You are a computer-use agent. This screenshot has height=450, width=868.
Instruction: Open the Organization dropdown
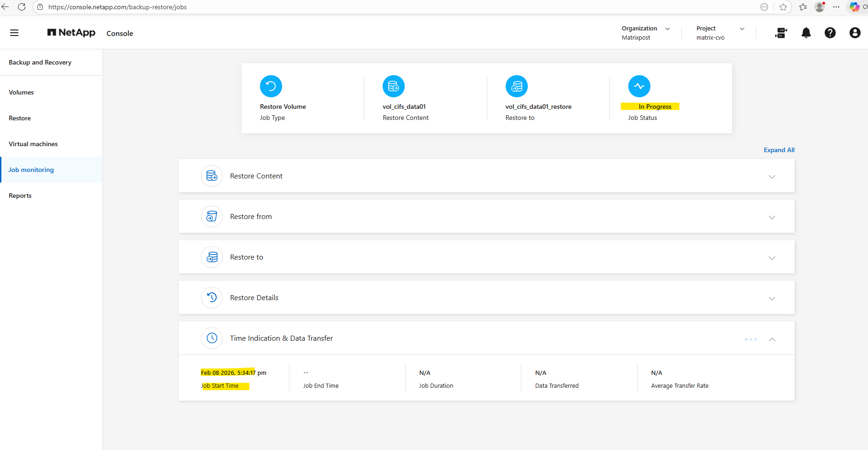(x=667, y=29)
